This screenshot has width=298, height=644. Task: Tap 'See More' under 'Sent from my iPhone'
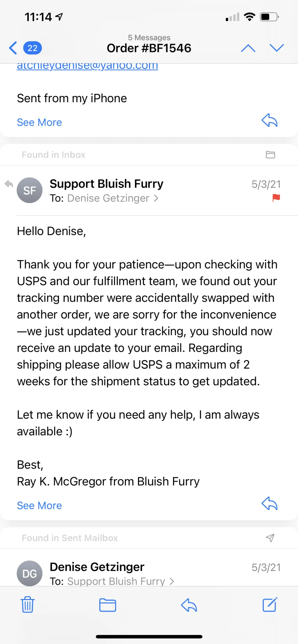pos(39,122)
